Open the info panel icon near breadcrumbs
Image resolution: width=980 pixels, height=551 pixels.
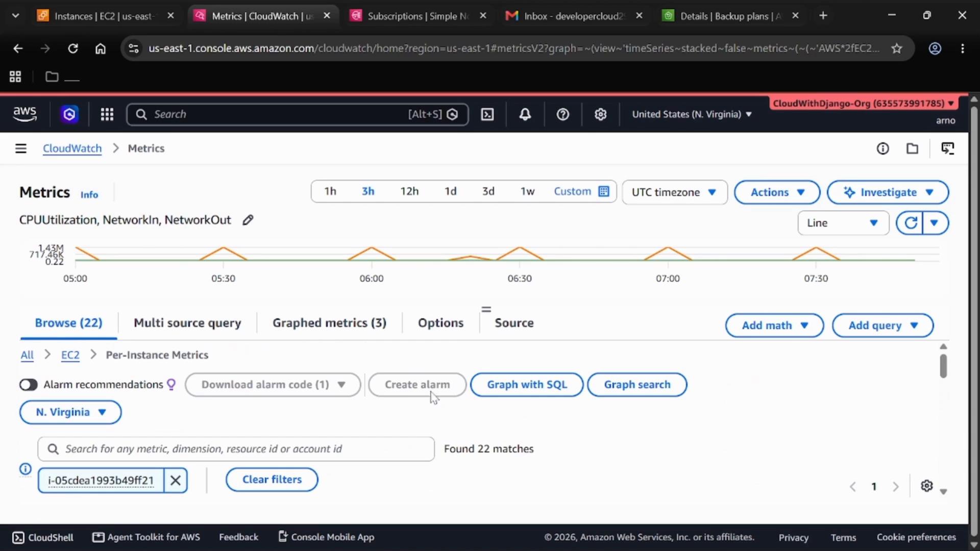pos(883,148)
